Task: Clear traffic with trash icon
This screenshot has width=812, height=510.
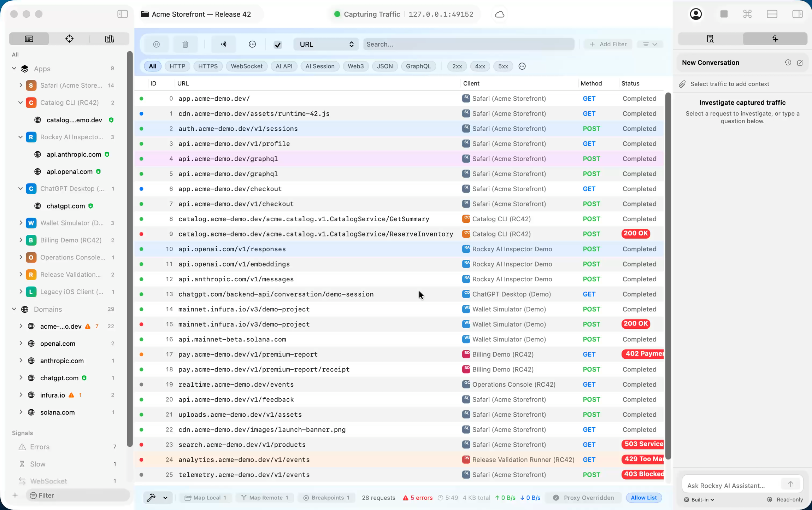Action: point(185,44)
